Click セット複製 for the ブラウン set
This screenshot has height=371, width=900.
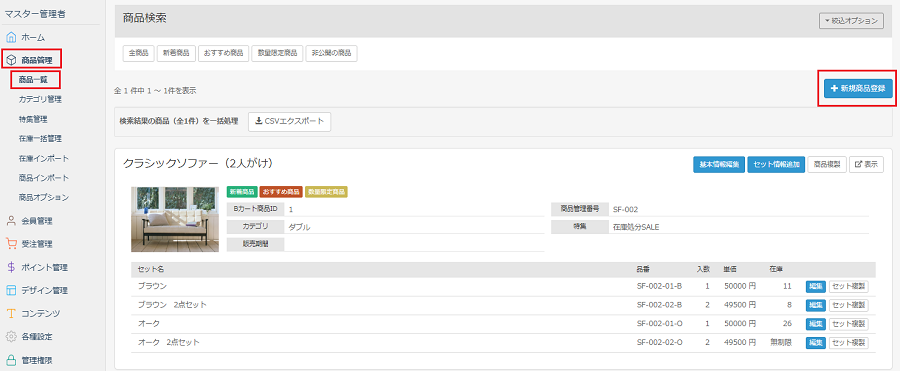848,286
